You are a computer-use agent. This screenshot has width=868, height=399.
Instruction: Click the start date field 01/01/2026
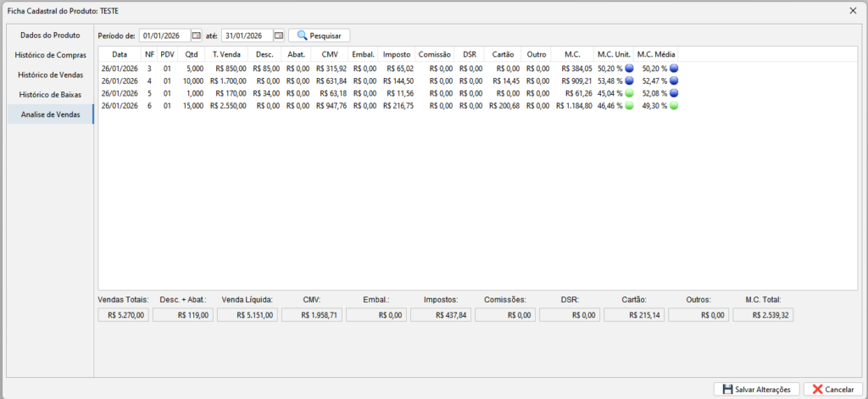[164, 36]
